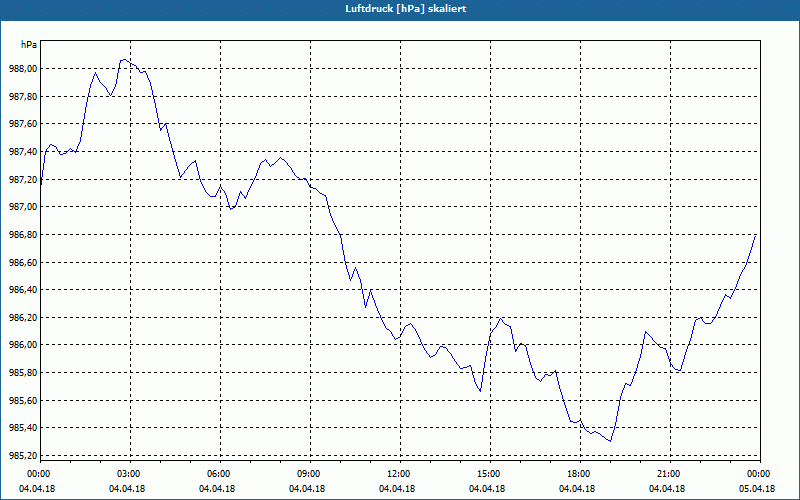Image resolution: width=800 pixels, height=500 pixels.
Task: Select the 987,80 axis value
Action: [x=22, y=96]
